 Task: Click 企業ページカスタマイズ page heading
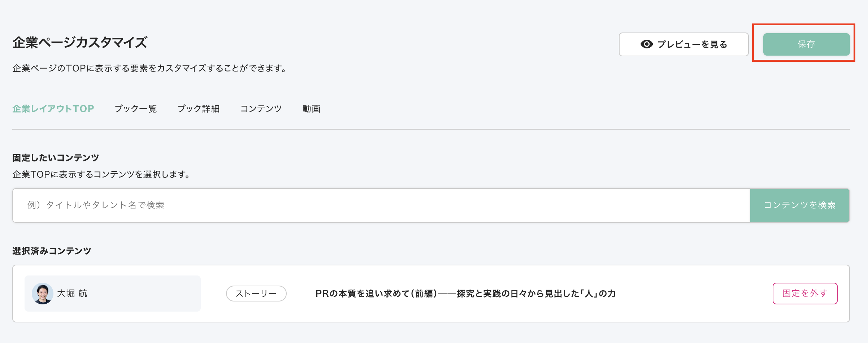point(80,43)
